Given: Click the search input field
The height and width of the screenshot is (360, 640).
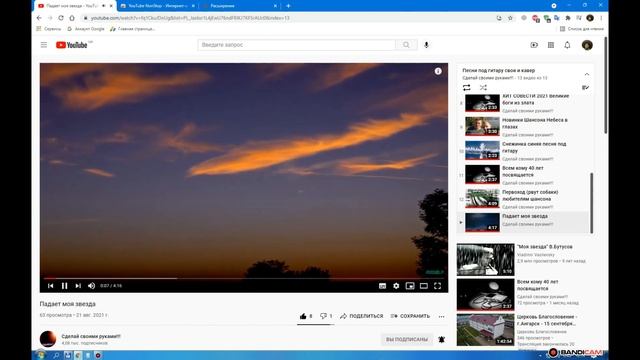Looking at the screenshot, I should click(296, 45).
